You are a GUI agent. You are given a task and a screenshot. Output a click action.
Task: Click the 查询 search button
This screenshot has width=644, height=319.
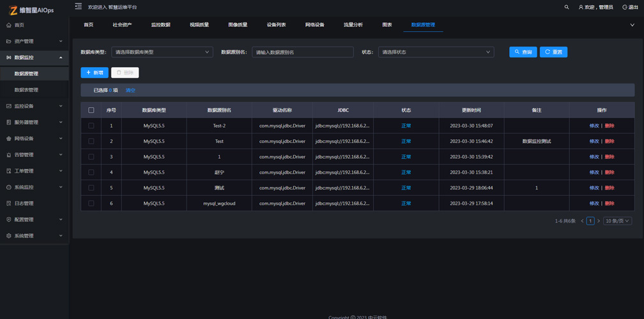click(x=523, y=52)
